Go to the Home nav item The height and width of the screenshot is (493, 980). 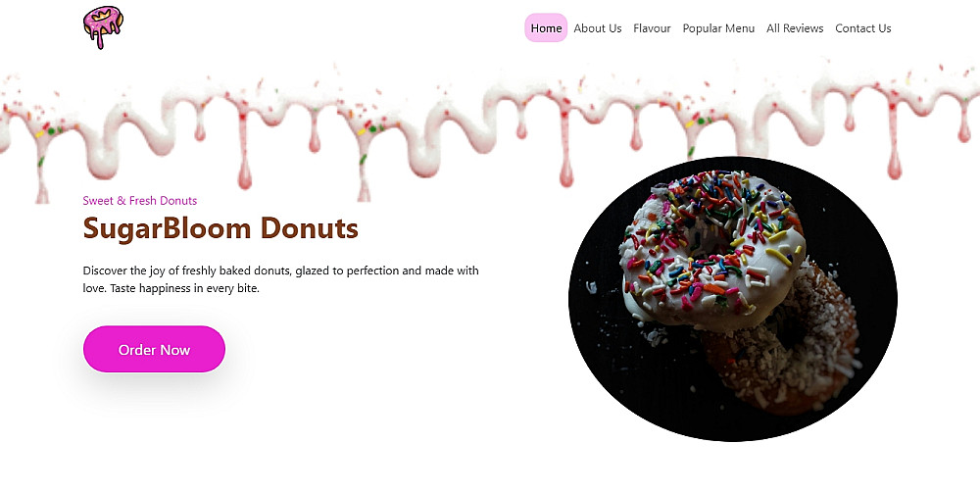click(x=546, y=28)
